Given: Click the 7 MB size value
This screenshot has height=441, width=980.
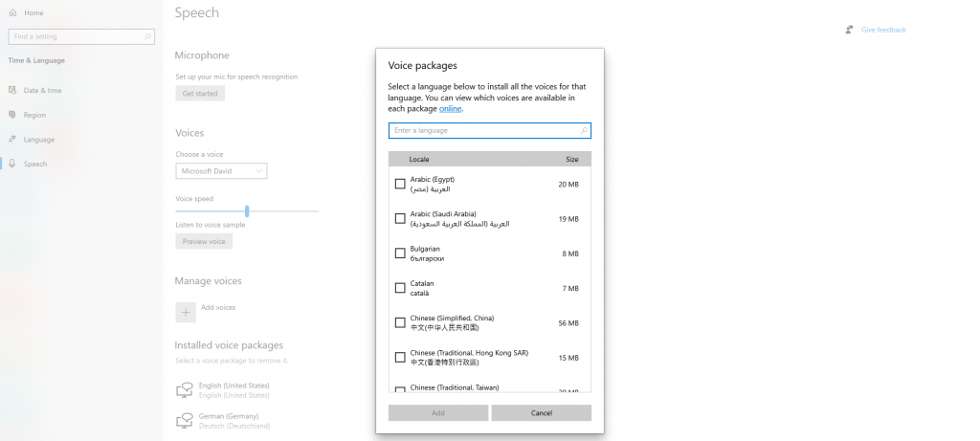Looking at the screenshot, I should click(x=570, y=289).
